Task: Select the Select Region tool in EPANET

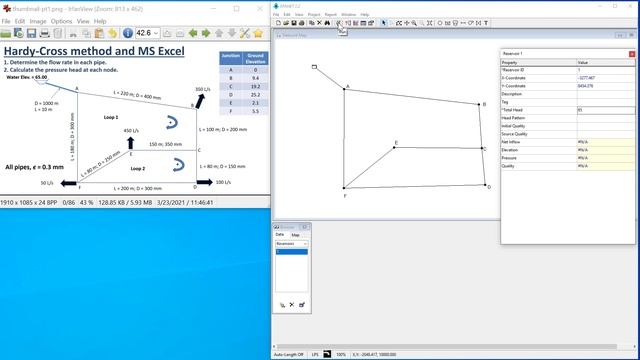Action: (x=399, y=23)
